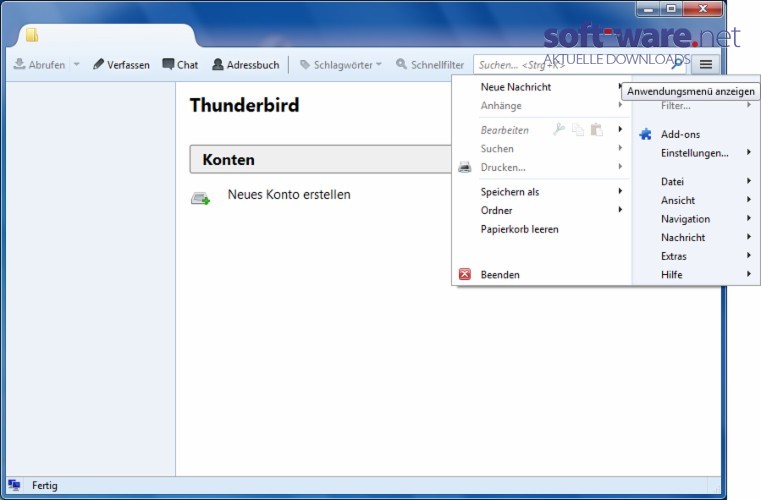Open the Ansicht submenu
This screenshot has height=500, width=761.
point(695,200)
